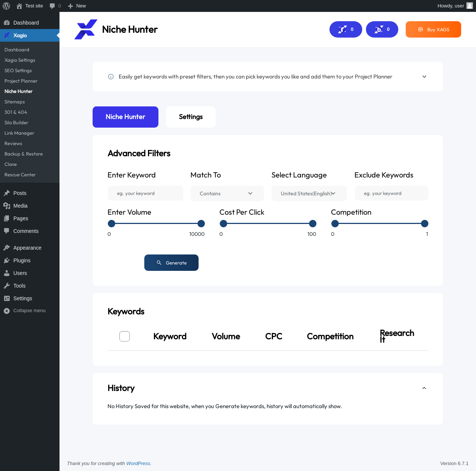Open Sitemaps in Xagio submenu

pyautogui.click(x=15, y=102)
